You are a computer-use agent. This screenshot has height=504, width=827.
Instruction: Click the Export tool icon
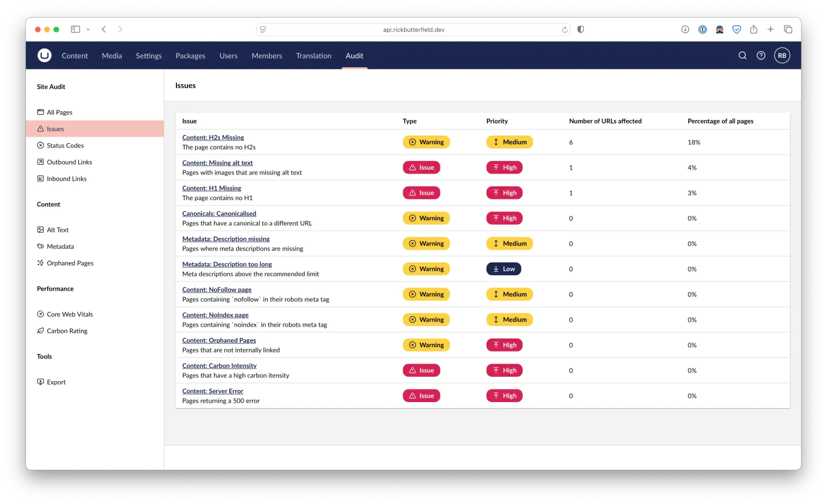(40, 382)
